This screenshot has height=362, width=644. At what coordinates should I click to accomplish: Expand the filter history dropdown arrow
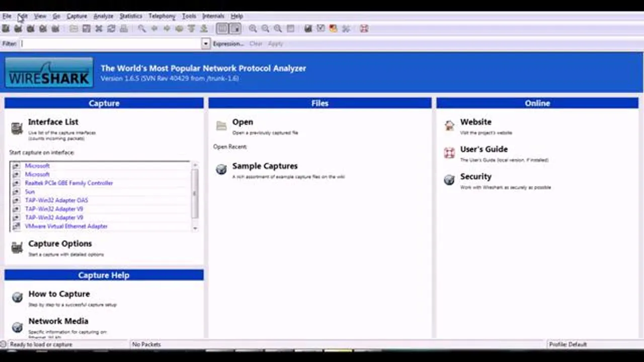point(206,44)
